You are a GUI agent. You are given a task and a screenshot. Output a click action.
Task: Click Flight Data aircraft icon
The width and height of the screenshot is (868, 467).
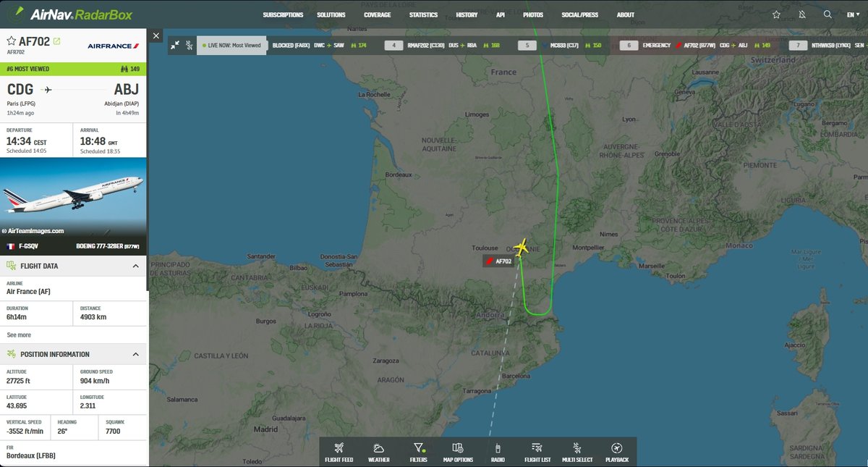(x=12, y=266)
